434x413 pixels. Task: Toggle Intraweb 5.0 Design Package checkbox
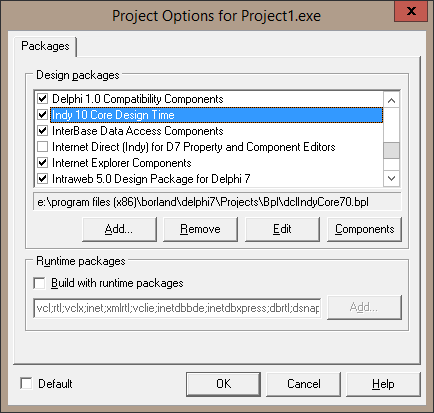coord(42,179)
